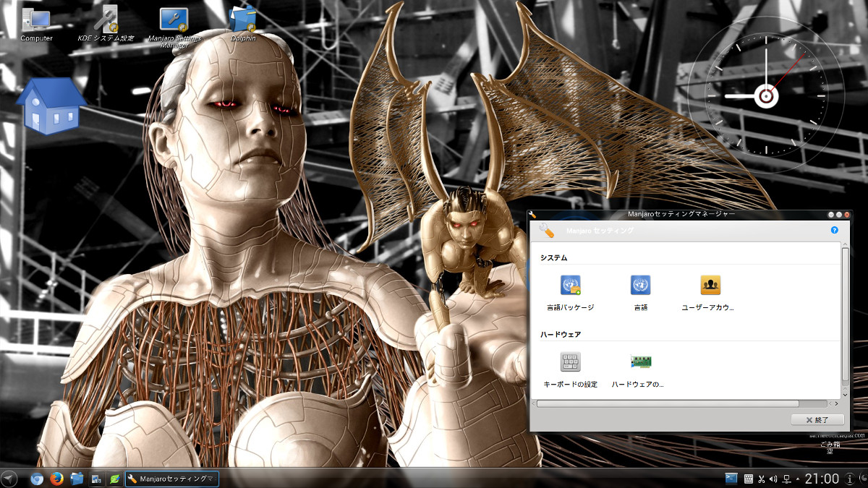The height and width of the screenshot is (488, 868).
Task: Open the ユーザーアカウント user accounts module
Action: [710, 293]
